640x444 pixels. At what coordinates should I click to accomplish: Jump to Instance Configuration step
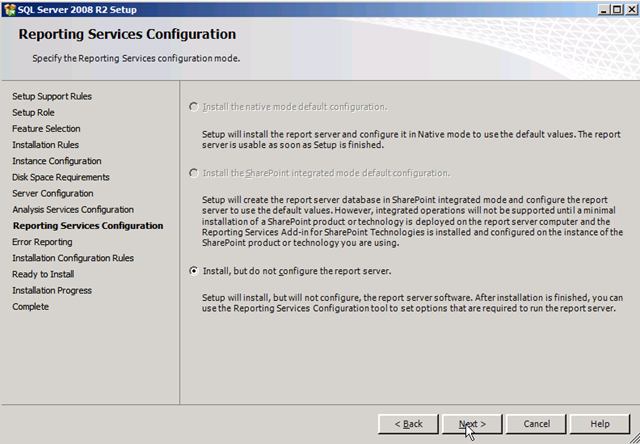56,161
